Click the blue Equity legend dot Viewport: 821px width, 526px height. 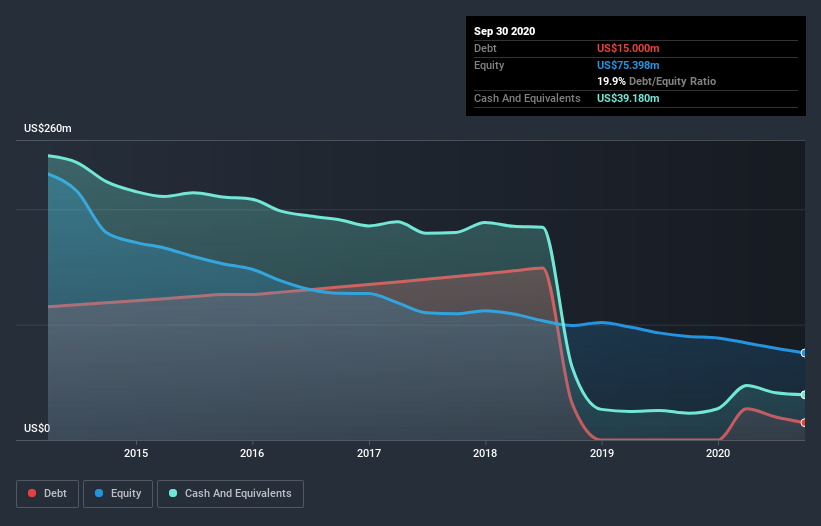coord(99,493)
